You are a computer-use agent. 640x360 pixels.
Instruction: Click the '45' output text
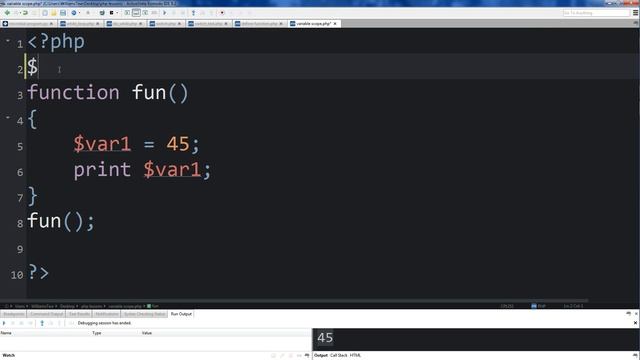pyautogui.click(x=325, y=338)
